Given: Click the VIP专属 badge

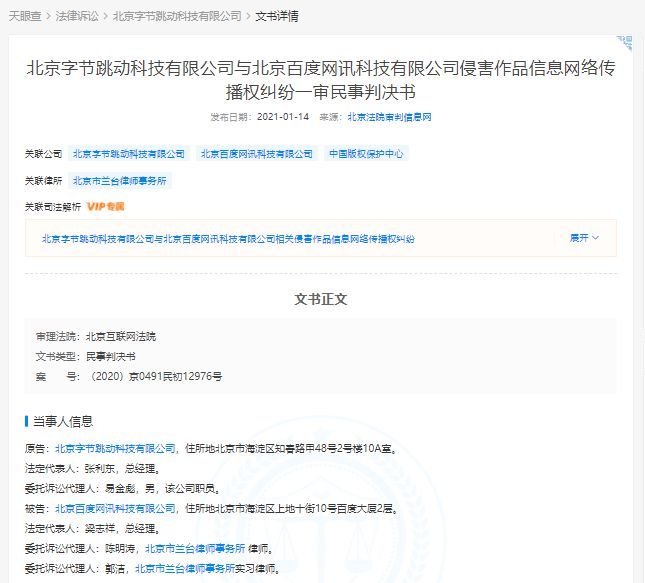Looking at the screenshot, I should tap(105, 206).
